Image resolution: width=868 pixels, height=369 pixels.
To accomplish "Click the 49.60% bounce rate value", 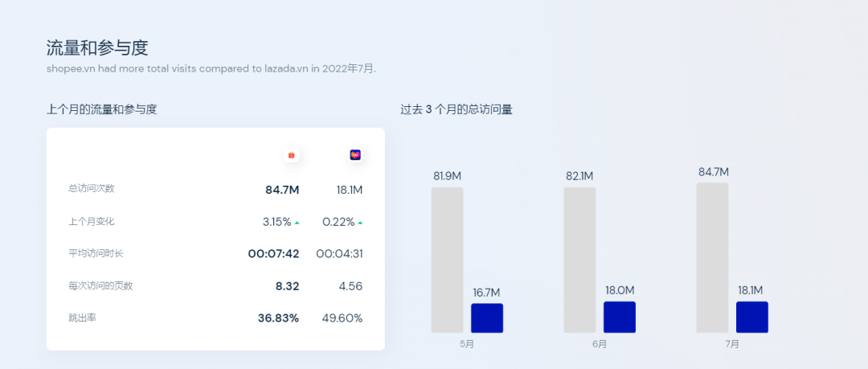I will point(342,318).
